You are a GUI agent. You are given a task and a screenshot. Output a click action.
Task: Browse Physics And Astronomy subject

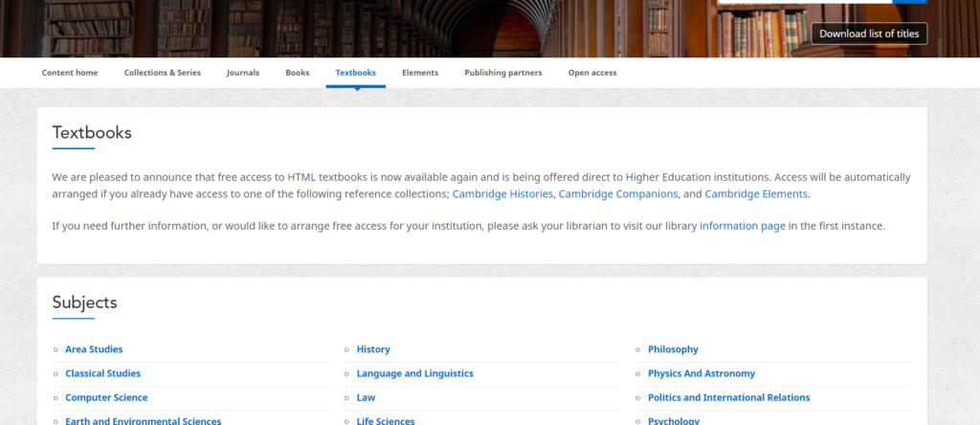pyautogui.click(x=702, y=373)
